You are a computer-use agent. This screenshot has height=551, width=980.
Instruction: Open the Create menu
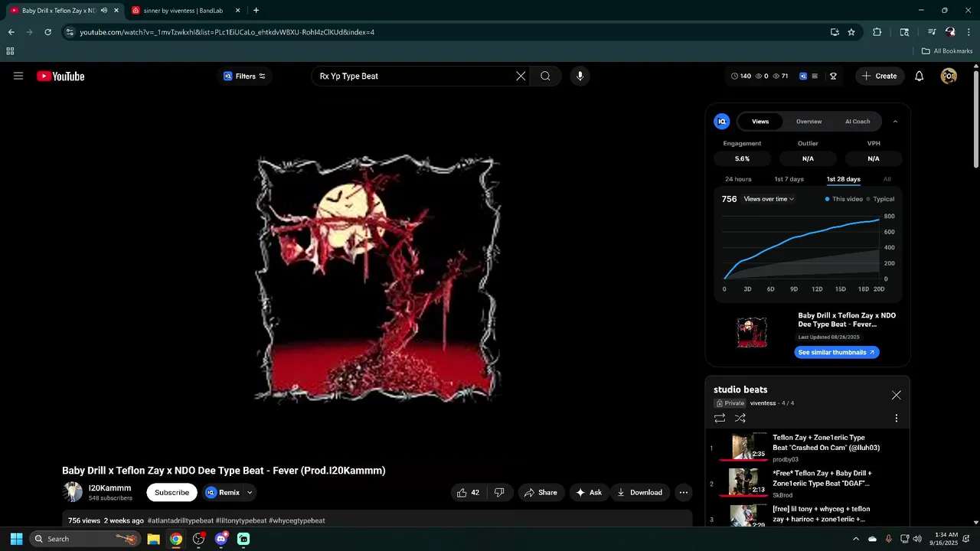pos(879,76)
